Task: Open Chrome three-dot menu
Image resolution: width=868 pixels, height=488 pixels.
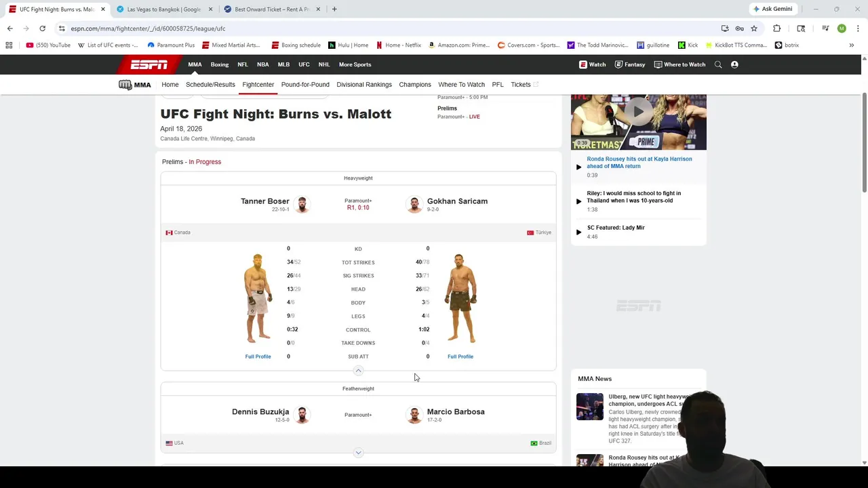Action: [858, 28]
